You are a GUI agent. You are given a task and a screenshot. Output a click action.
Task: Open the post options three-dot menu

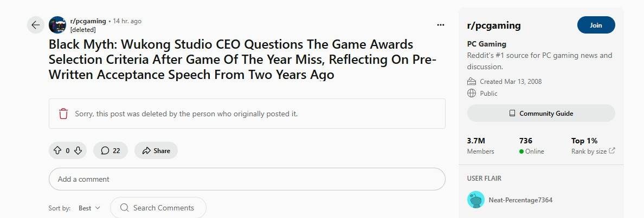(441, 25)
